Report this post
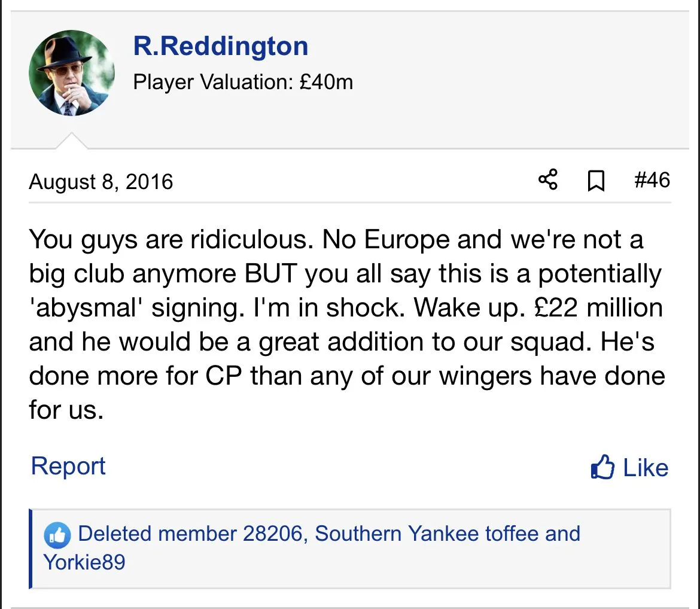The image size is (700, 609). 68,466
